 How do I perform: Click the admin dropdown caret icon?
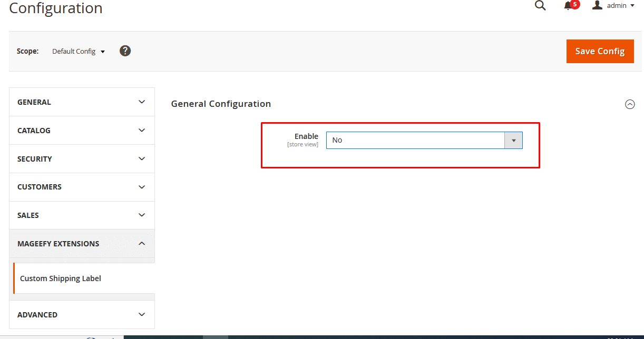click(x=633, y=6)
